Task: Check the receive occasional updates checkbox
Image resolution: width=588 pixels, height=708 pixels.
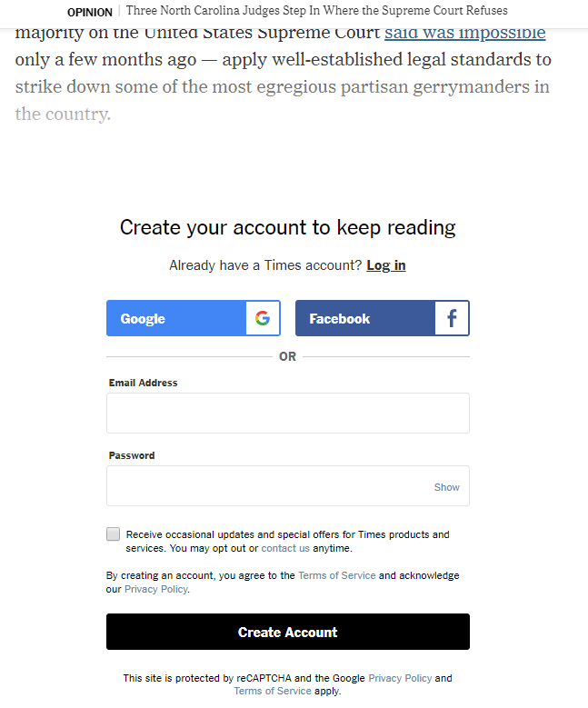Action: [113, 533]
